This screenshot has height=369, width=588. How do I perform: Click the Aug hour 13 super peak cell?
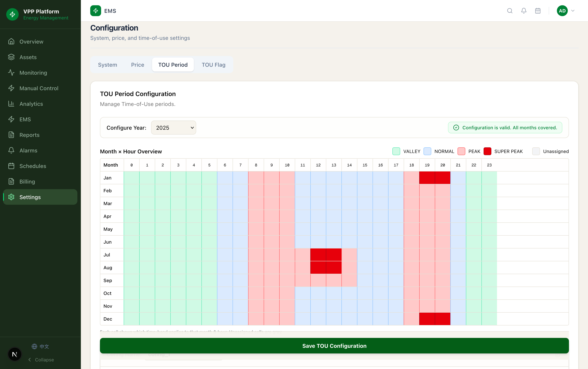(x=334, y=268)
